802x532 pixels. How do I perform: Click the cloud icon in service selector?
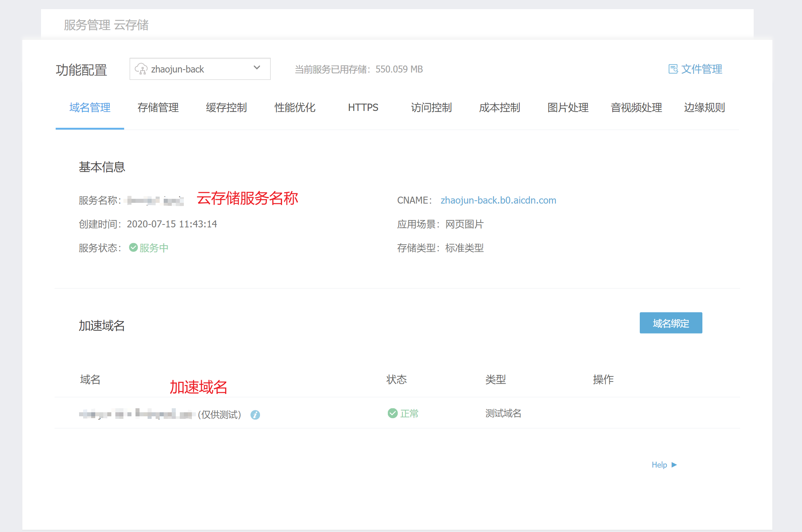click(141, 69)
